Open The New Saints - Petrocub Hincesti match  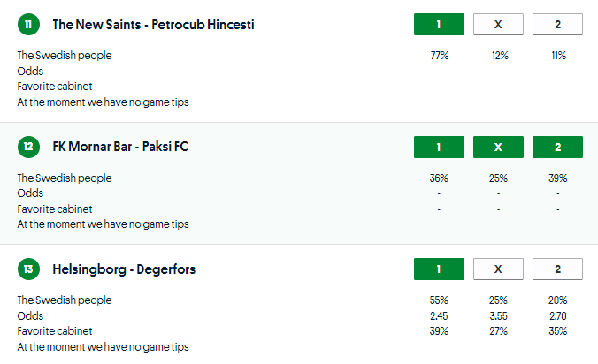click(x=153, y=25)
